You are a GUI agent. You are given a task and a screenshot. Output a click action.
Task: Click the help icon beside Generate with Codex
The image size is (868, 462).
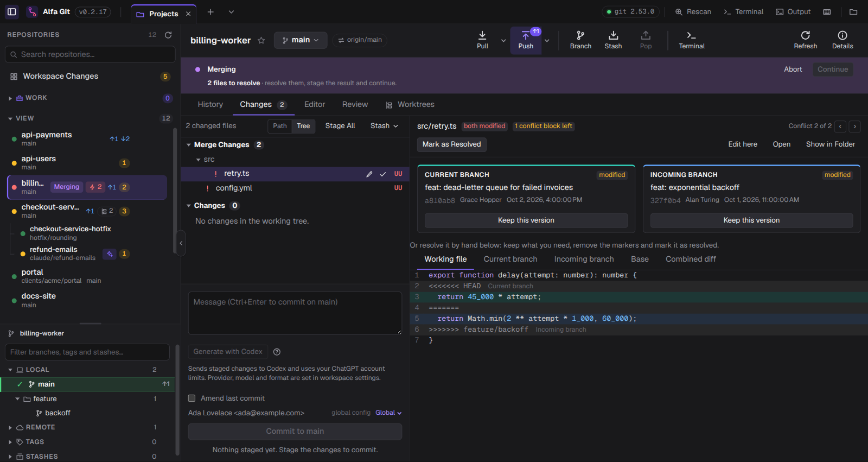(277, 352)
